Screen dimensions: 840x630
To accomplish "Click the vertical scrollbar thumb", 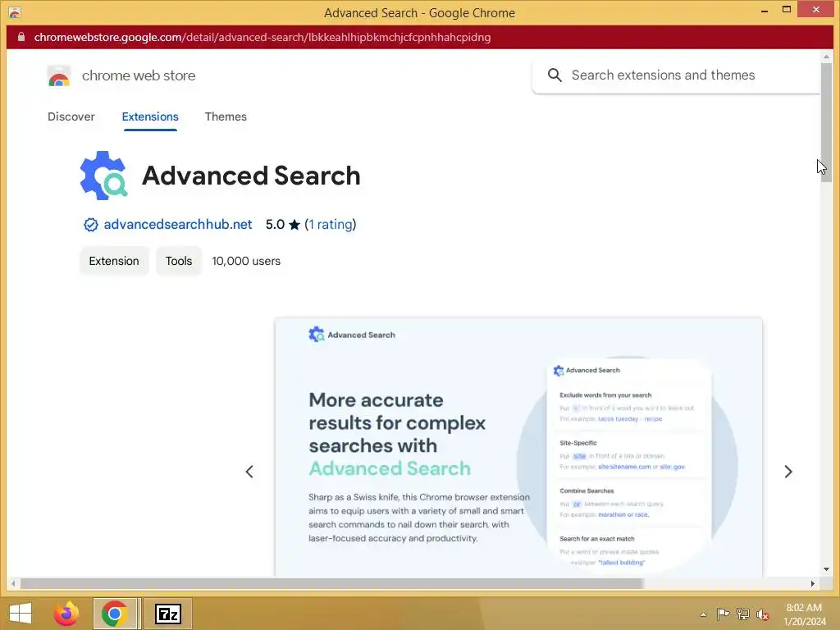I will tap(827, 123).
